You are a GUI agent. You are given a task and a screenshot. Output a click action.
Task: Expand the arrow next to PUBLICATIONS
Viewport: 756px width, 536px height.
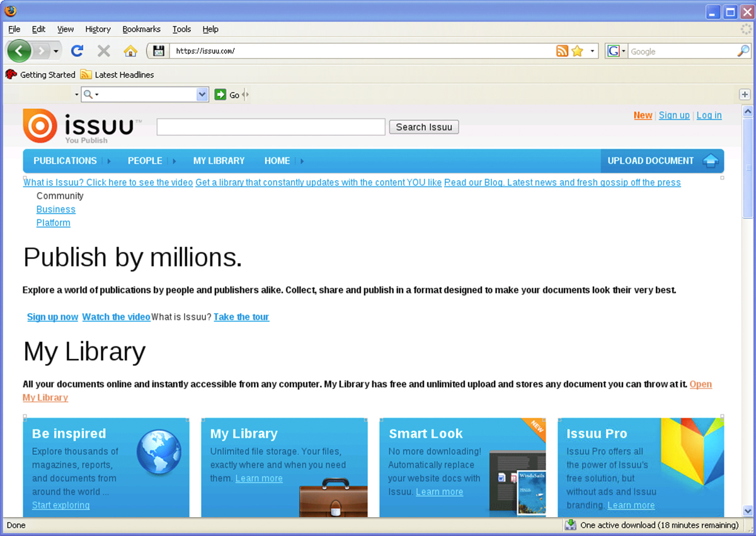pyautogui.click(x=109, y=161)
